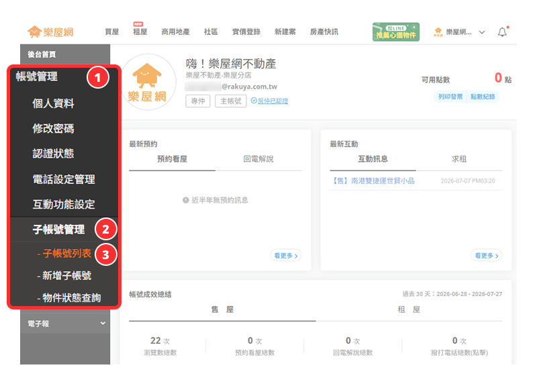Click the 預約看屋總數 statistic
This screenshot has width=537, height=392.
coord(255,346)
